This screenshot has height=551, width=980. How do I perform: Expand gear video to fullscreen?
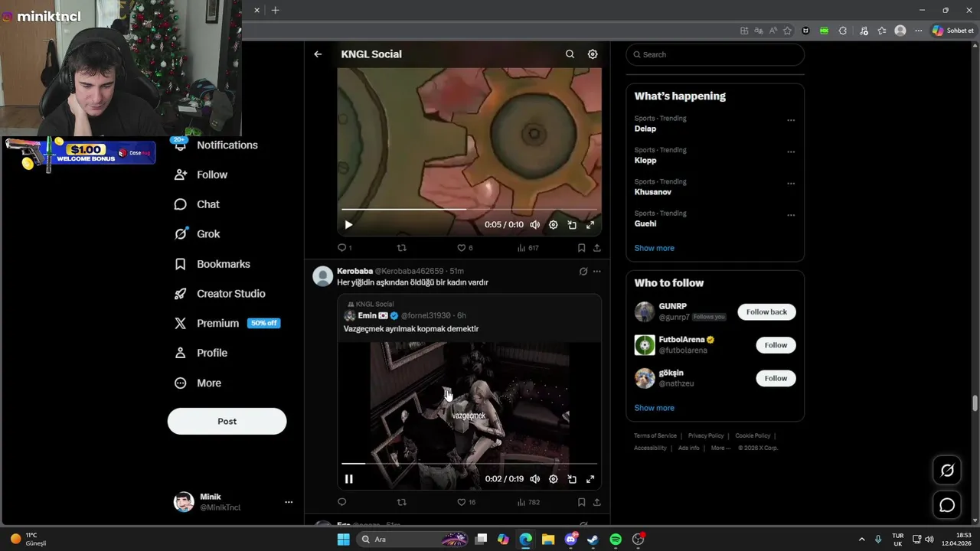click(590, 225)
